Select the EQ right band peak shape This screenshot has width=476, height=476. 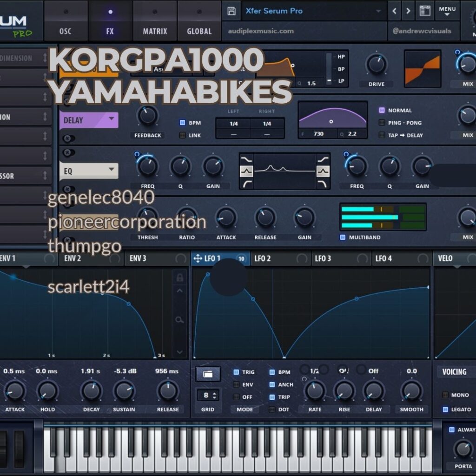click(x=323, y=172)
